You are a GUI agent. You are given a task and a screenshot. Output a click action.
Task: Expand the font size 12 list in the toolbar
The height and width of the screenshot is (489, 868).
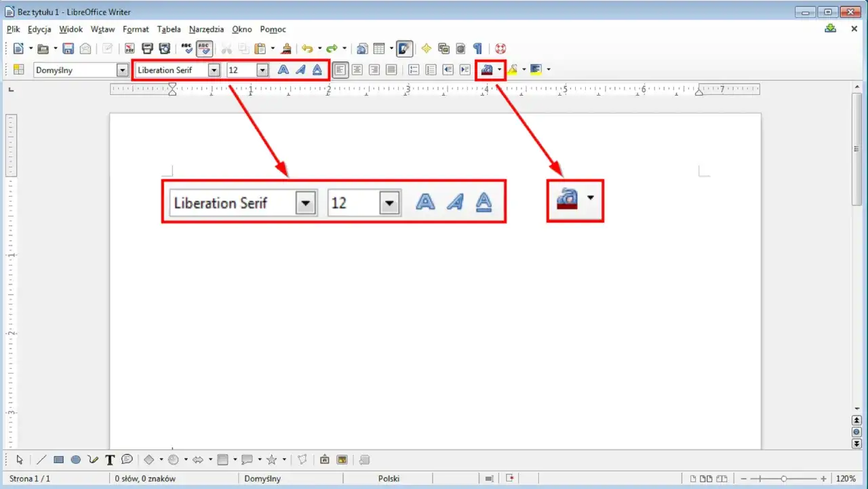click(x=262, y=70)
